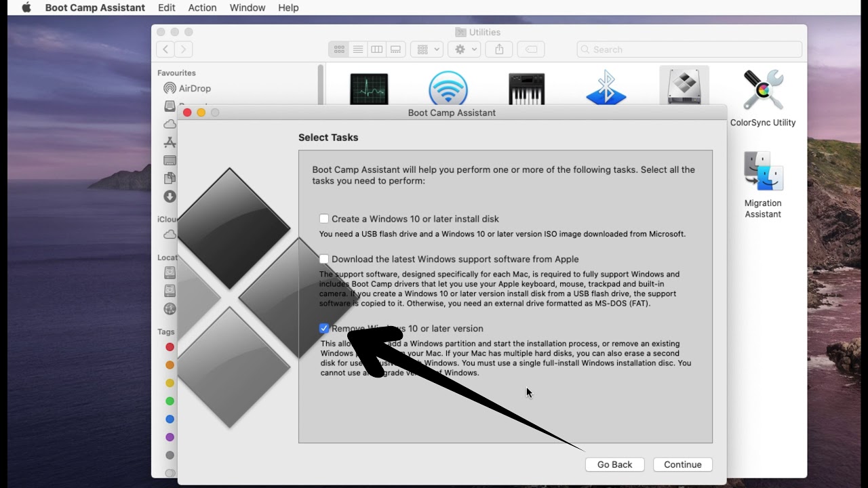This screenshot has width=868, height=488.
Task: Click Share button in Finder toolbar
Action: [x=499, y=49]
